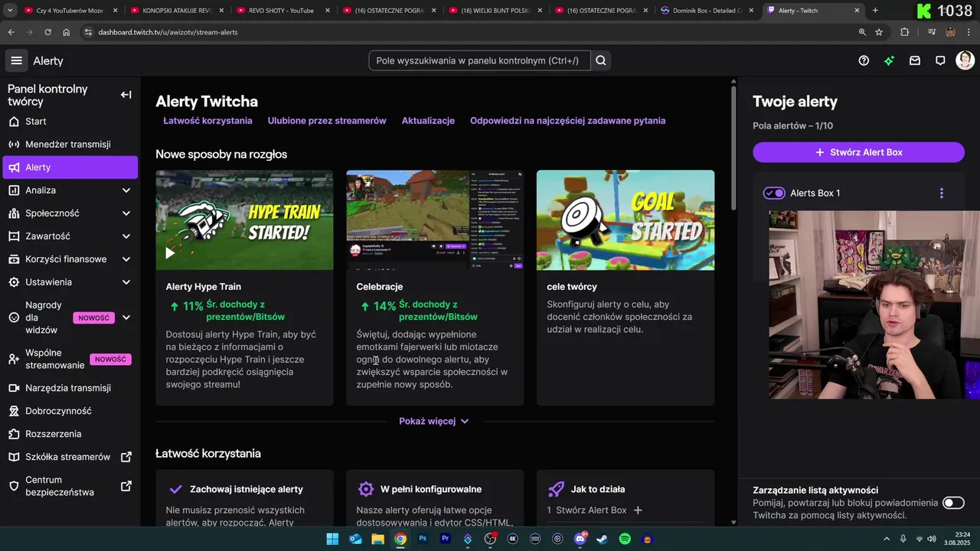Open the help question-mark icon

(864, 60)
